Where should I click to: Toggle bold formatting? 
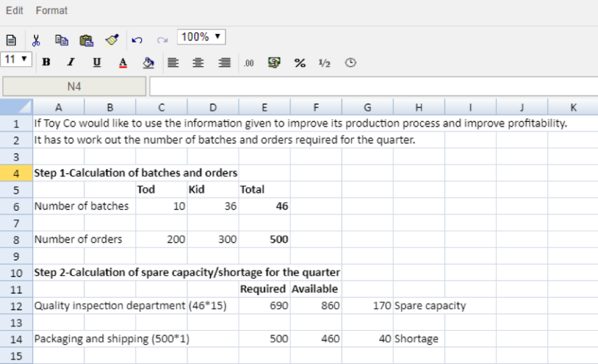[46, 63]
